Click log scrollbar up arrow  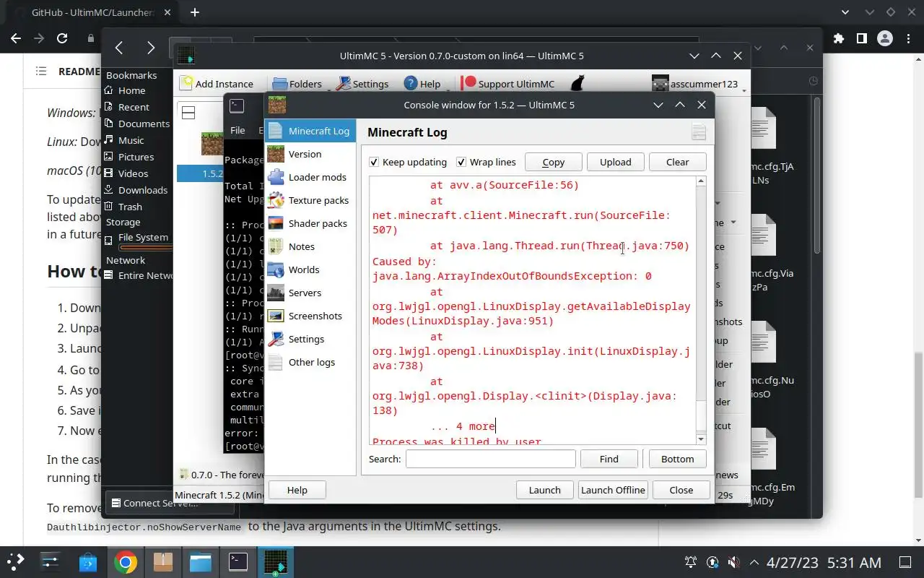coord(701,182)
